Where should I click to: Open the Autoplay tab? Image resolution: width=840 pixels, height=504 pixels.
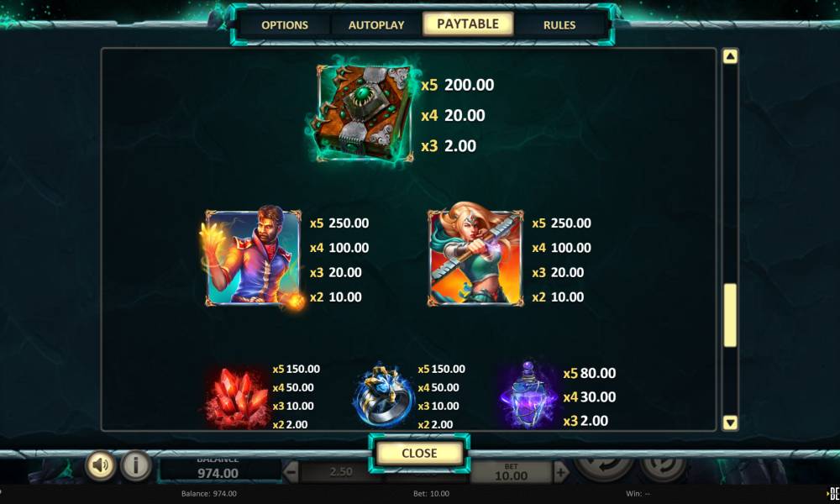[376, 24]
